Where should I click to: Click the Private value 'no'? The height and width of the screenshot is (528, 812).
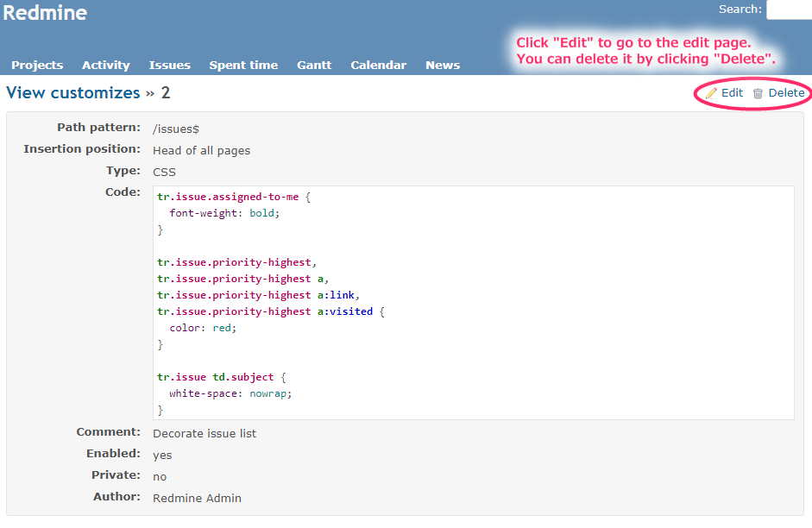coord(160,477)
